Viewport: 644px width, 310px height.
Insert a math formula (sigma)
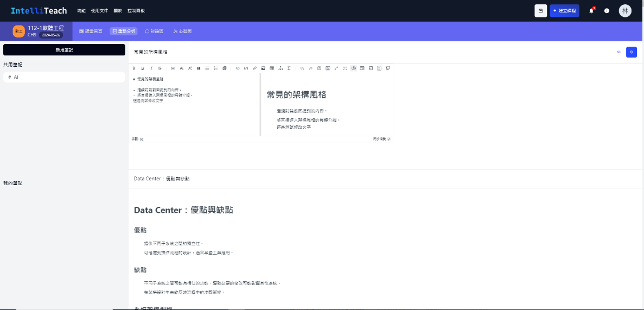(289, 68)
